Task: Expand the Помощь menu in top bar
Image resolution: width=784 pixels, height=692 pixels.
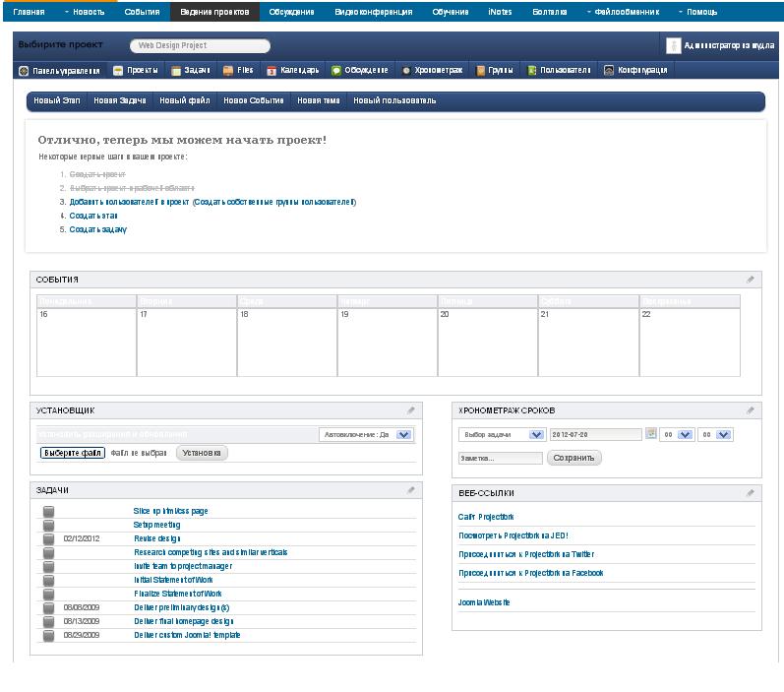Action: tap(698, 12)
